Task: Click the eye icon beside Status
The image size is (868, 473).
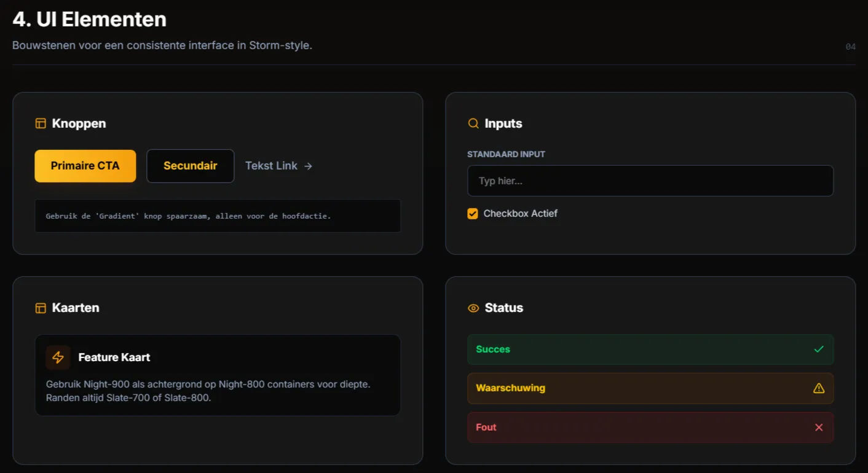Action: pos(473,308)
